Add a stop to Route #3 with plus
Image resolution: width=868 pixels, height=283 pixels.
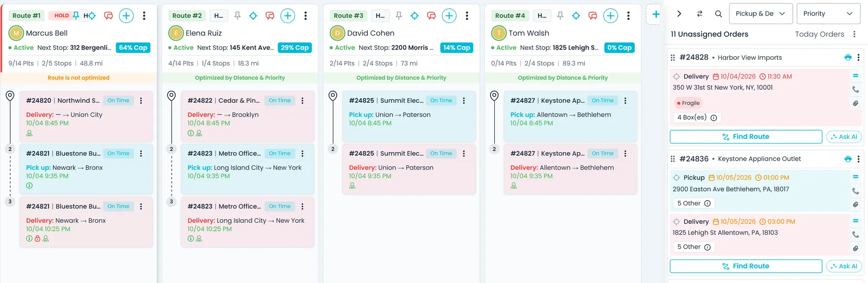click(x=449, y=16)
